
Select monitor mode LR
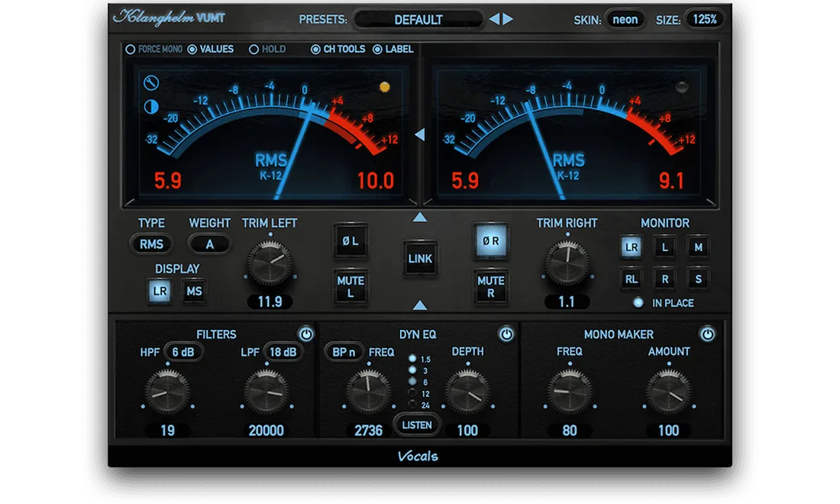[x=632, y=247]
